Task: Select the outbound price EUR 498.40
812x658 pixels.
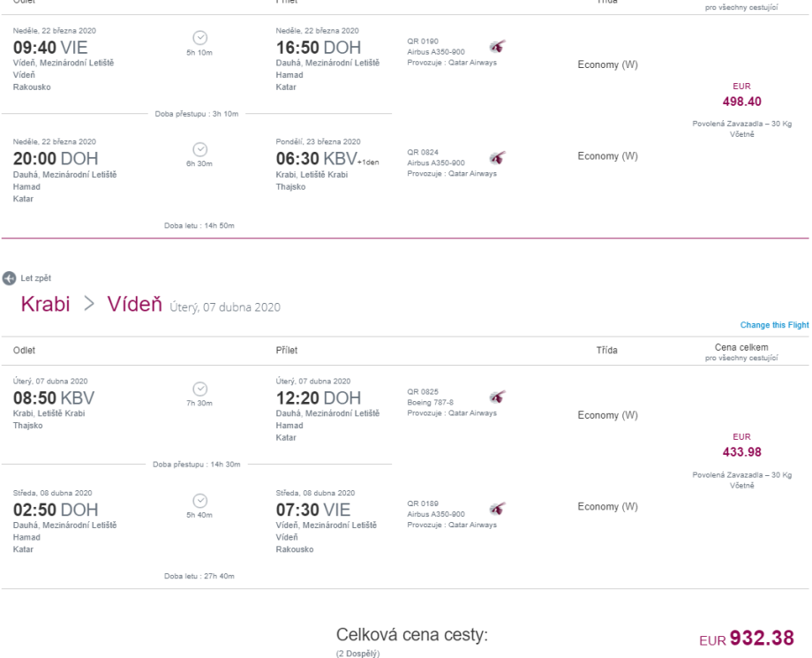Action: [x=741, y=102]
